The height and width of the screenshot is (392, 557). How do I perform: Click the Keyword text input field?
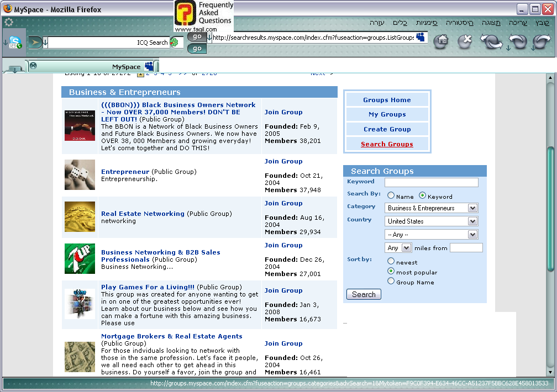(x=431, y=182)
